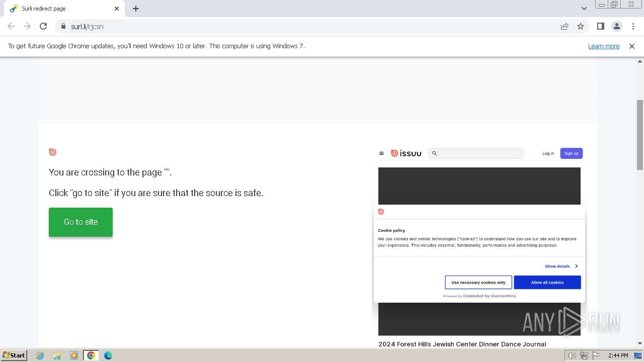The height and width of the screenshot is (362, 644).
Task: Click the green Go to site button
Action: pyautogui.click(x=80, y=222)
